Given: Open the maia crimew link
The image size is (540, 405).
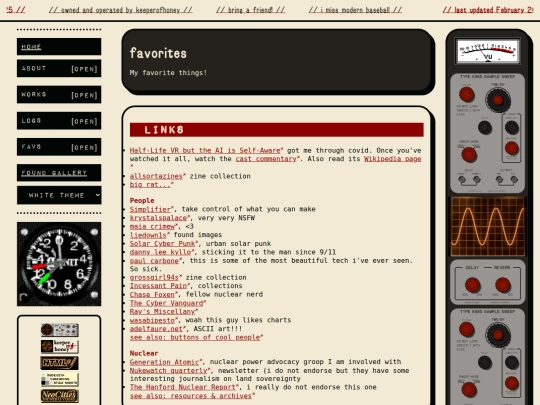Looking at the screenshot, I should click(x=154, y=226).
